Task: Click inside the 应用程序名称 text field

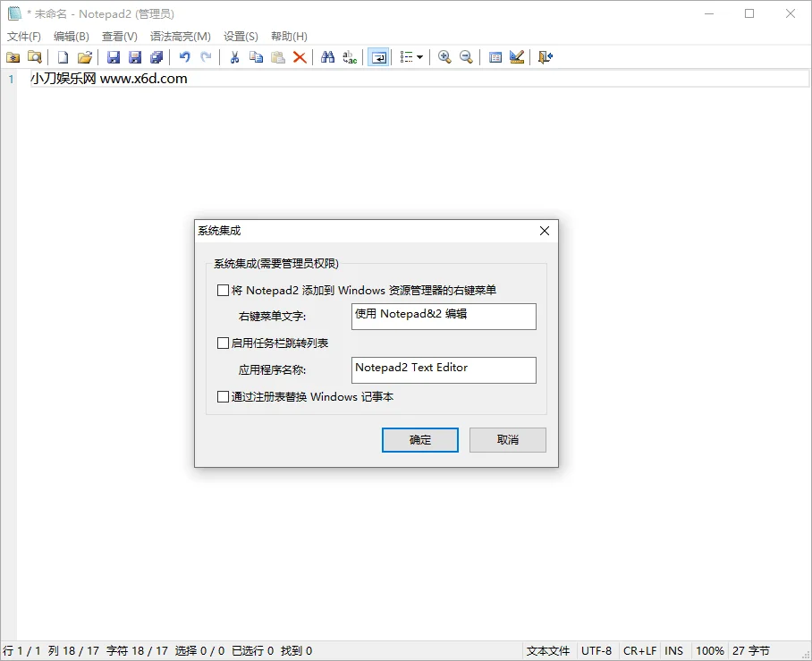Action: click(x=444, y=369)
